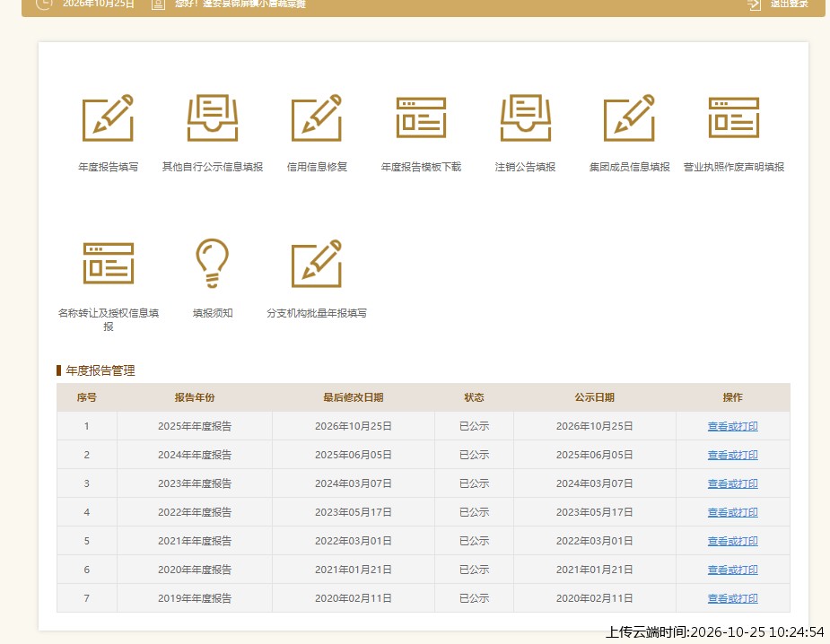The height and width of the screenshot is (644, 830).
Task: Open the 分支机构批量年报填写 icon
Action: tap(317, 264)
